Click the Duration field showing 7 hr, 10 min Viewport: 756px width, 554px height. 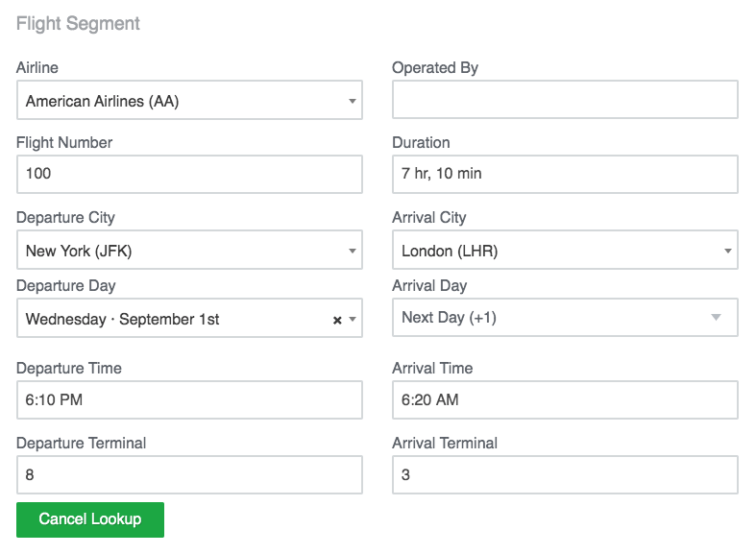point(565,175)
